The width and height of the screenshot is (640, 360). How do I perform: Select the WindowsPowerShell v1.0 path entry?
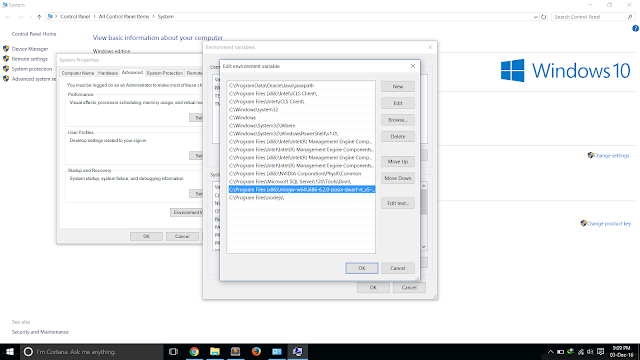(301, 133)
